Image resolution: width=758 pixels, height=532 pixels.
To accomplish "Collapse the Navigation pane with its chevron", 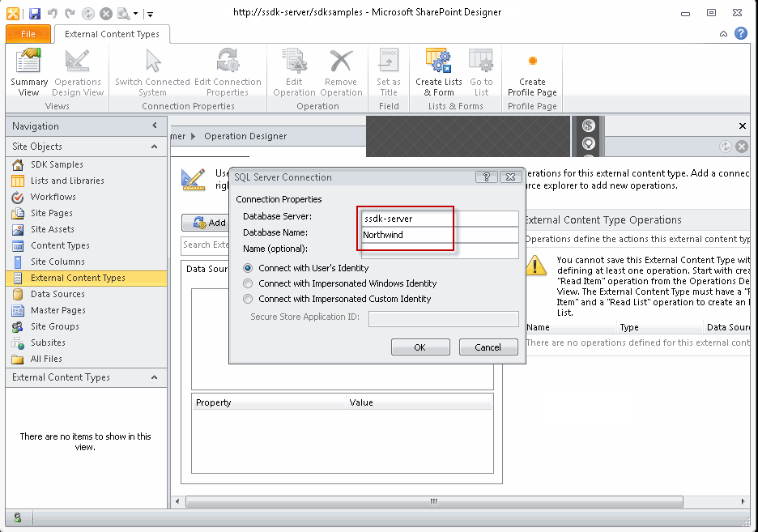I will 156,126.
